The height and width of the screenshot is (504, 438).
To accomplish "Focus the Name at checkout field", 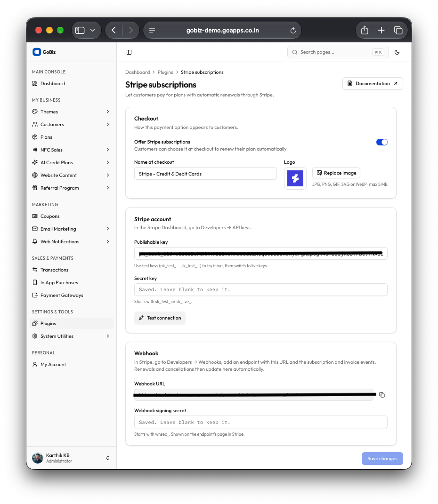I will [x=205, y=174].
